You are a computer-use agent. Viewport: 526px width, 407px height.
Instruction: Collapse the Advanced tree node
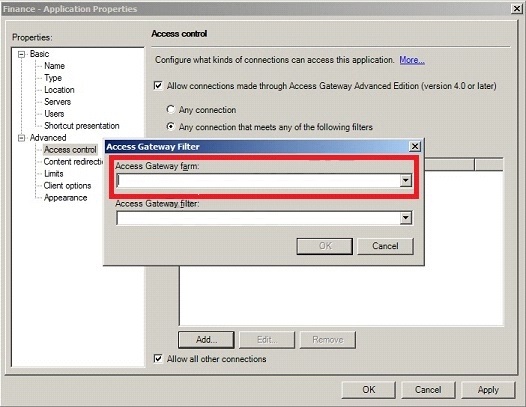coord(21,138)
